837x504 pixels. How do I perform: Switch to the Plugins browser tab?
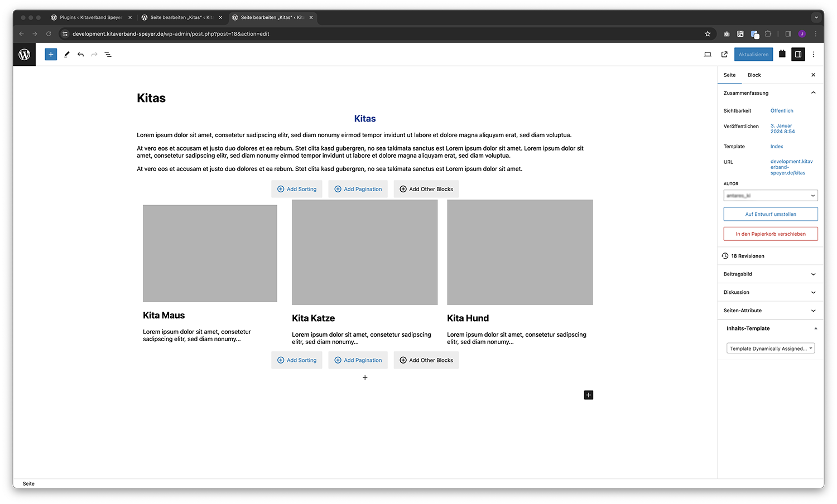(91, 17)
